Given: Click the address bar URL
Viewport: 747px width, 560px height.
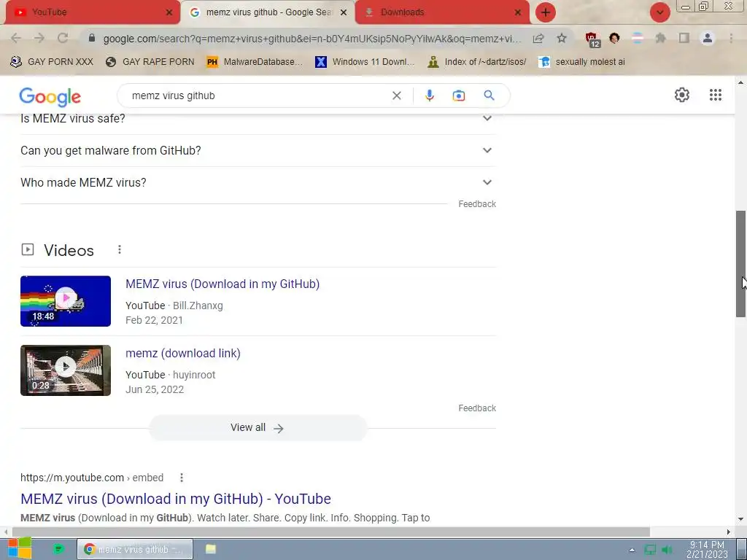Looking at the screenshot, I should coord(312,39).
